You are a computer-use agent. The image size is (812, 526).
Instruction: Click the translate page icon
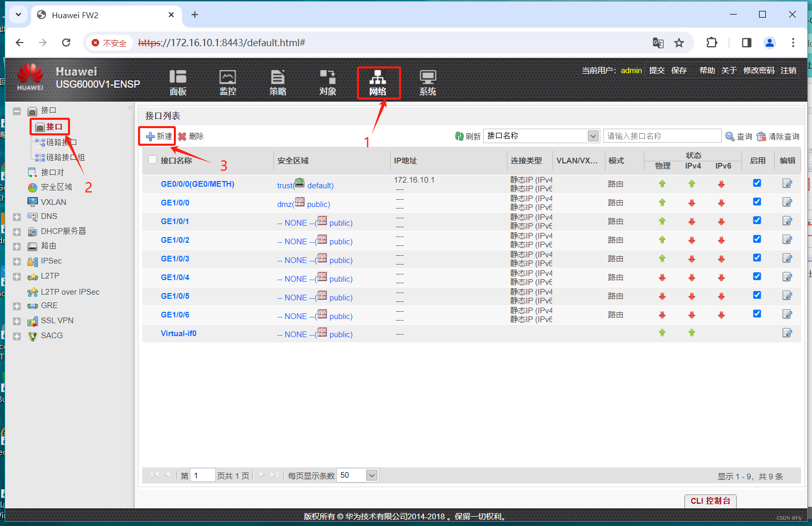click(658, 43)
